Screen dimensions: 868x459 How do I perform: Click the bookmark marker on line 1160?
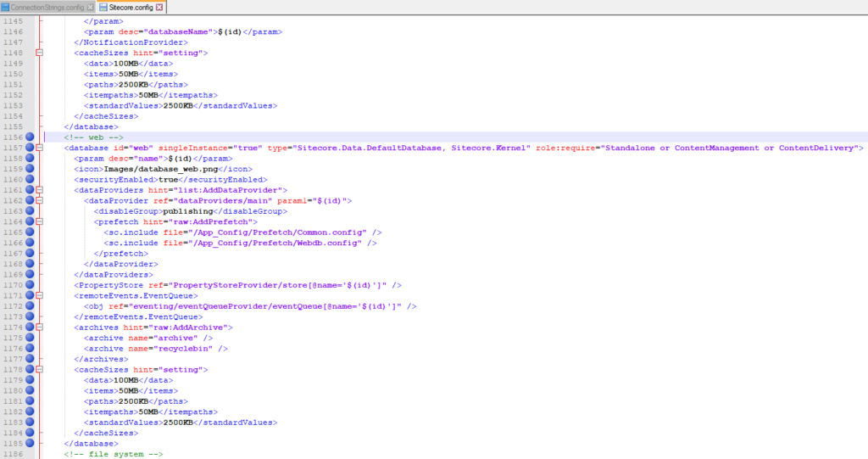(30, 179)
